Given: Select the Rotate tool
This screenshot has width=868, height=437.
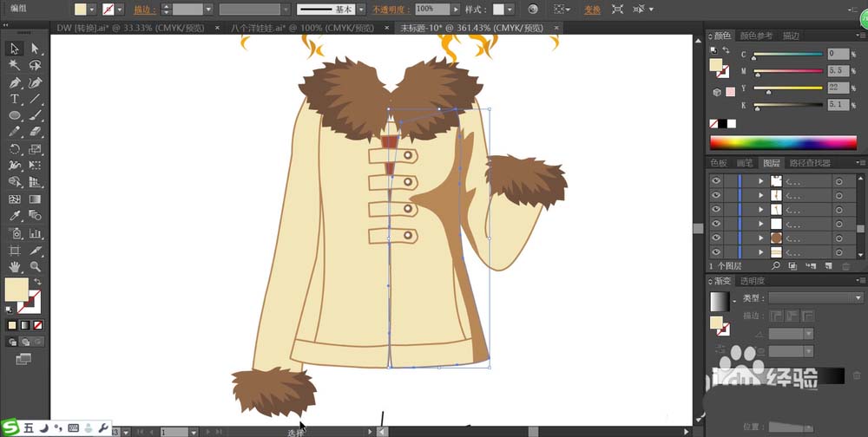Looking at the screenshot, I should [15, 149].
